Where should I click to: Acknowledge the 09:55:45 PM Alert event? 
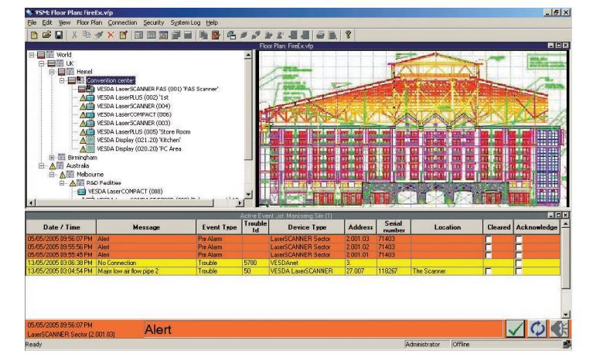519,255
